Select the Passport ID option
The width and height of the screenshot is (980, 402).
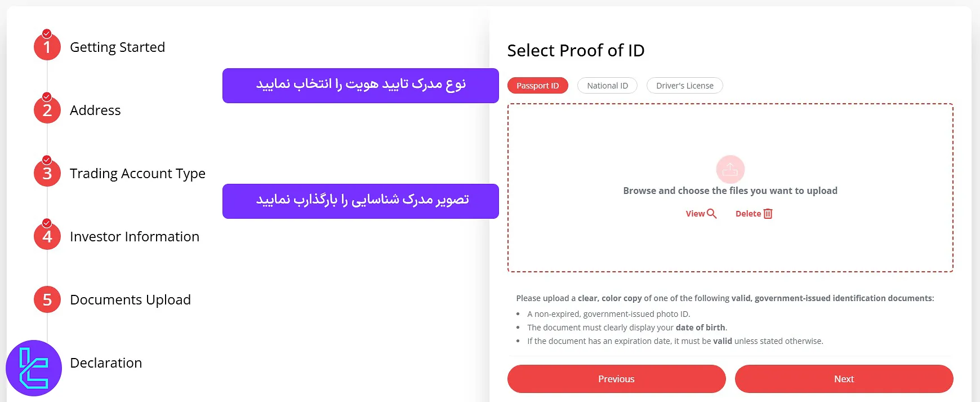(537, 85)
